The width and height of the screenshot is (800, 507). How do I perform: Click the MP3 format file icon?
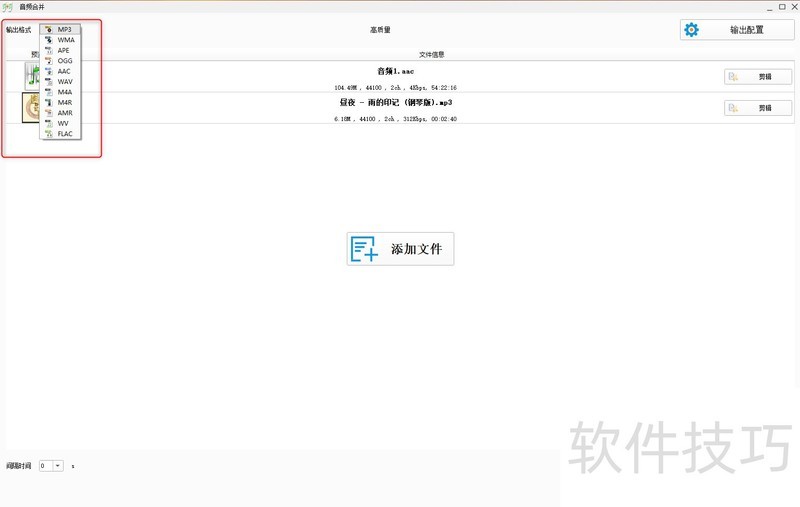[x=48, y=30]
